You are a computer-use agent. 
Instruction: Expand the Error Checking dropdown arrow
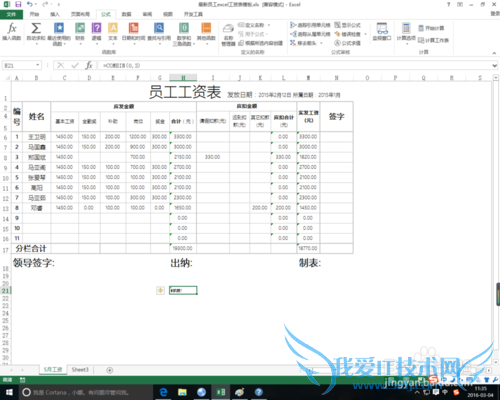tap(365, 34)
